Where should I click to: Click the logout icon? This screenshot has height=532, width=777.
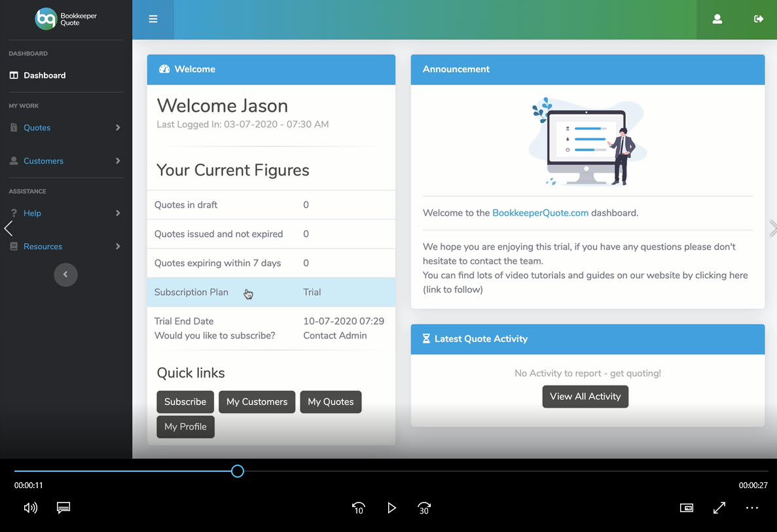pos(758,19)
